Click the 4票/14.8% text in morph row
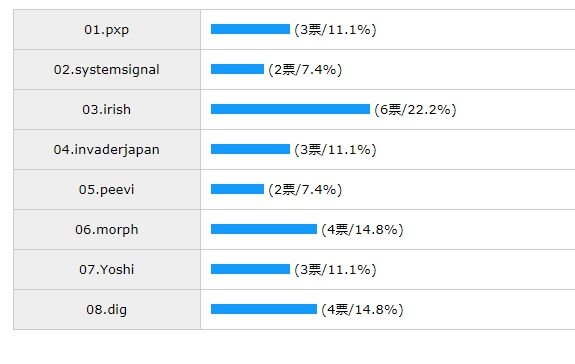 [362, 229]
